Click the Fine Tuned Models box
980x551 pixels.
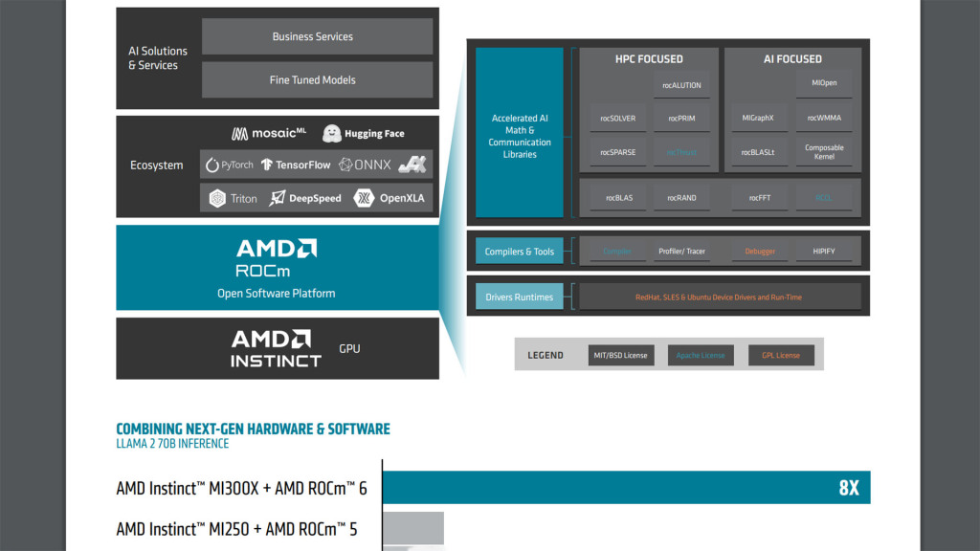tap(317, 79)
